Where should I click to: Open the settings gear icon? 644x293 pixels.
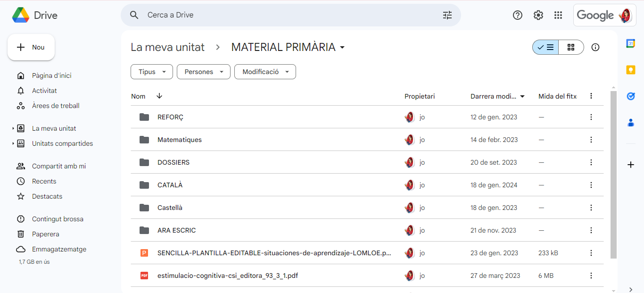[x=538, y=15]
